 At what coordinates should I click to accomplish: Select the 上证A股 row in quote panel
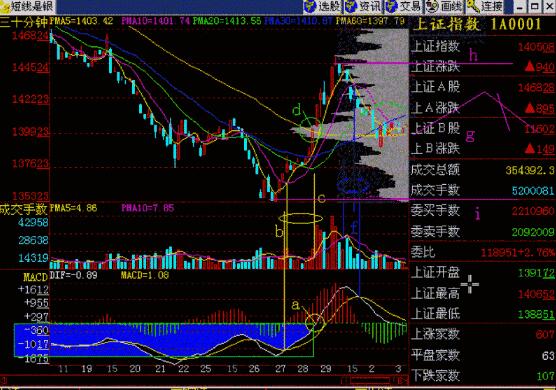tap(482, 87)
